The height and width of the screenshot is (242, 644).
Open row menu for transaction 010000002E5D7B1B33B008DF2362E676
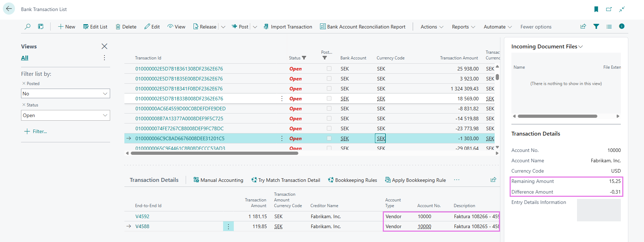click(282, 99)
